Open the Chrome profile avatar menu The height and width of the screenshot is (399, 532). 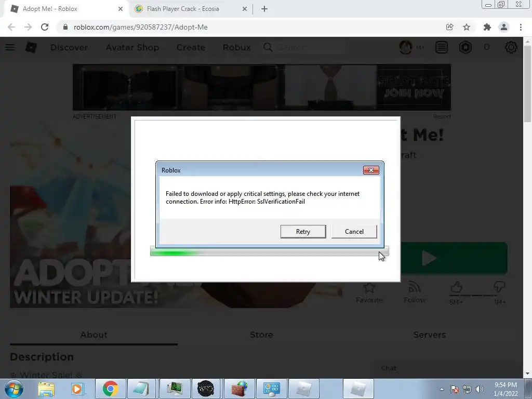[x=504, y=27]
